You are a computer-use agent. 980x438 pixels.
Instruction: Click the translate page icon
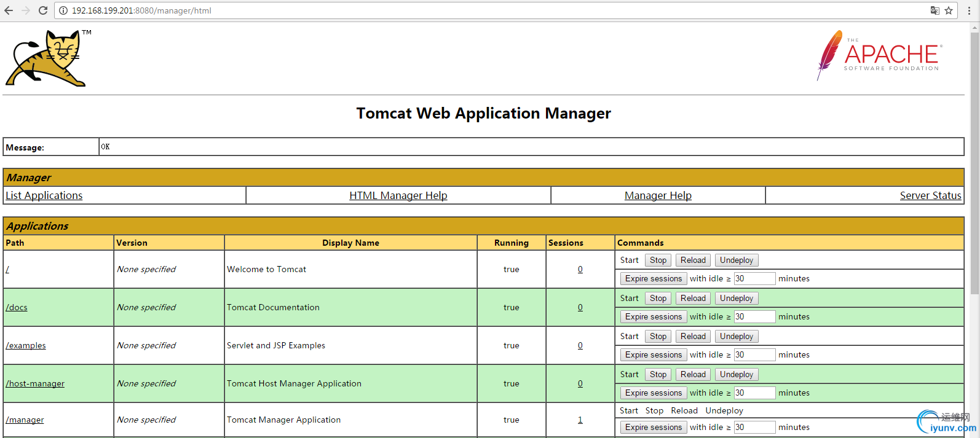point(935,10)
